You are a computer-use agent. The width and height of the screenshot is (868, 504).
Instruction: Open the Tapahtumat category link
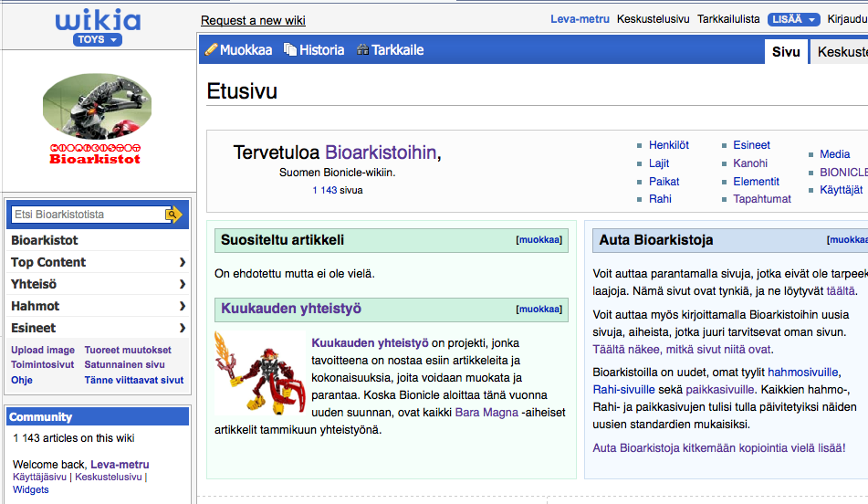762,199
